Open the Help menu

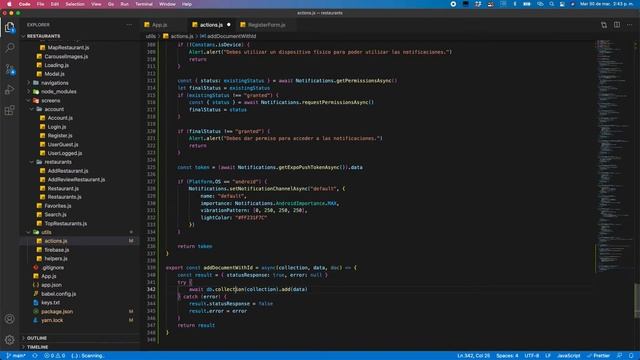pyautogui.click(x=187, y=4)
